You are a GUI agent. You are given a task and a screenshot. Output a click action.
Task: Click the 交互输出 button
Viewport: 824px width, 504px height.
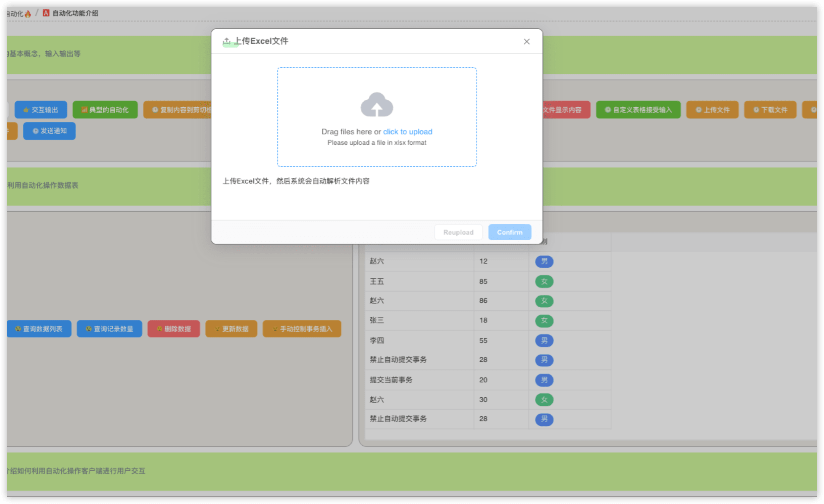[41, 110]
